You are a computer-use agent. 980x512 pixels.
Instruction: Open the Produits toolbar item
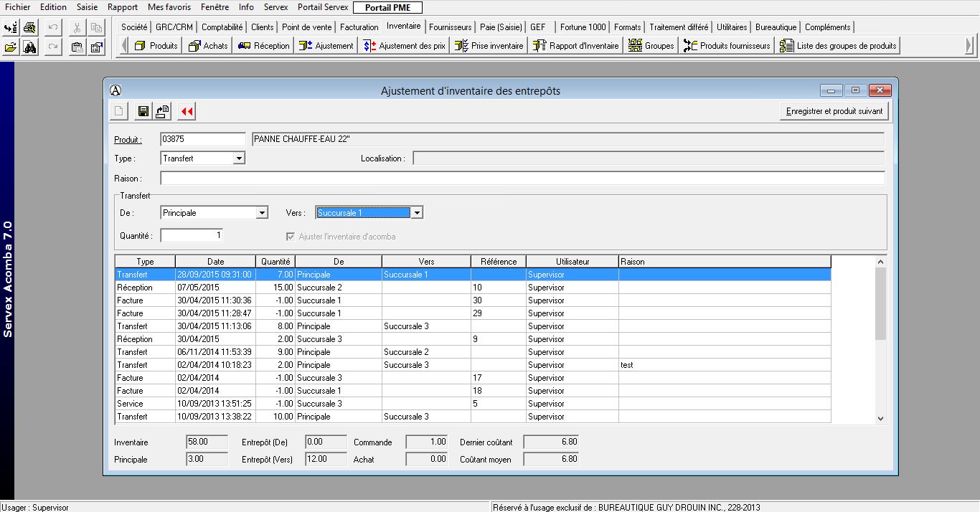click(156, 46)
